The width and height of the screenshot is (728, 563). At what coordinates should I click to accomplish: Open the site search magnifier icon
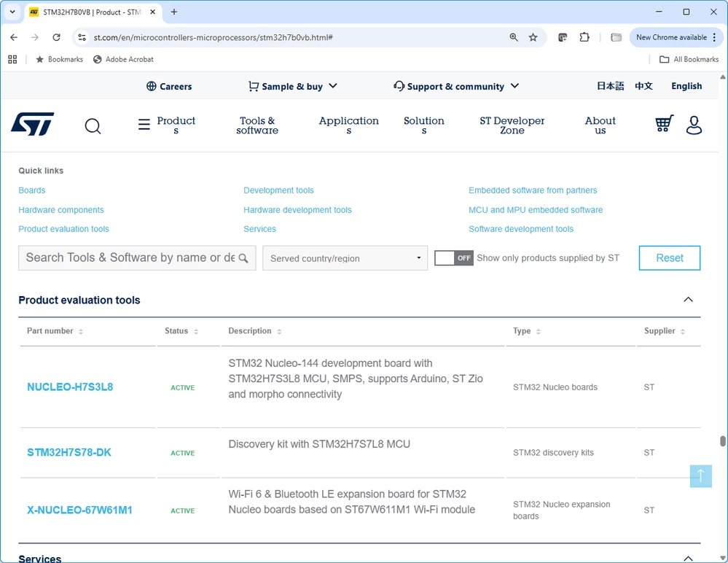click(93, 125)
